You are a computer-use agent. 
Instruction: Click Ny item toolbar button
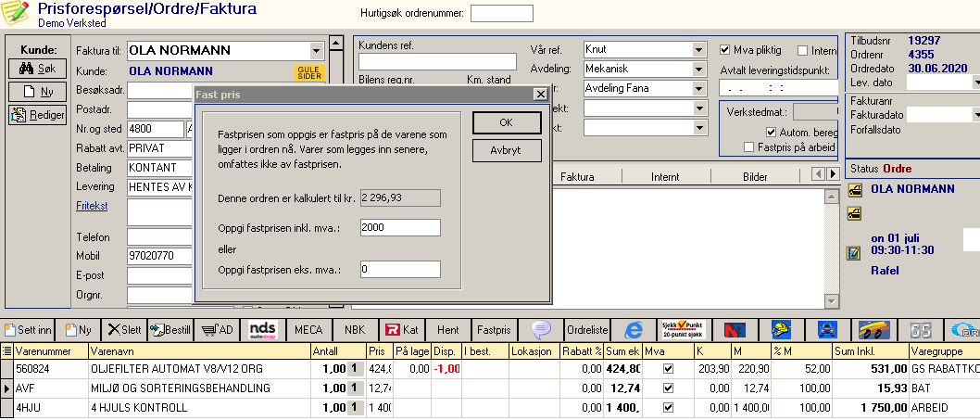pos(78,330)
